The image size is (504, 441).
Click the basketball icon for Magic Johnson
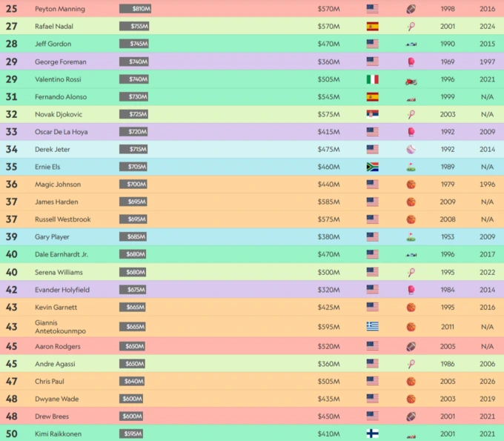tap(411, 185)
